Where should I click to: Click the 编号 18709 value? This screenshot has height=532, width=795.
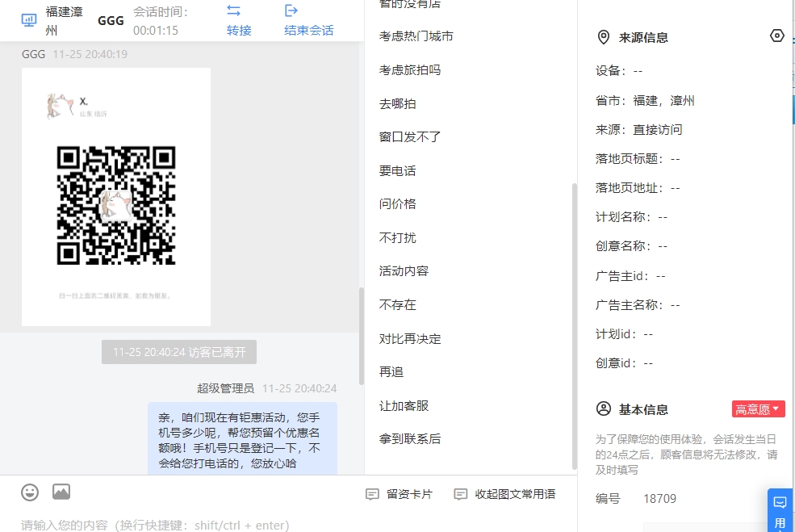[x=659, y=499]
